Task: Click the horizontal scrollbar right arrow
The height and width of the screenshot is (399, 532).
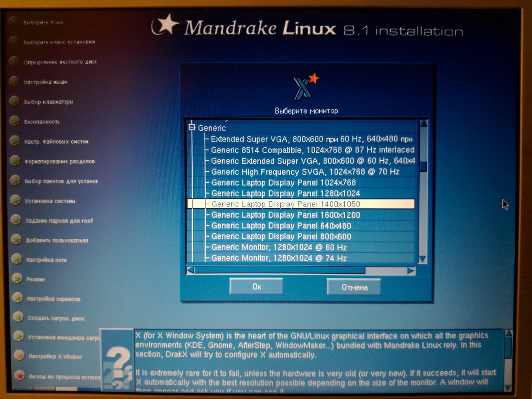Action: pyautogui.click(x=411, y=271)
